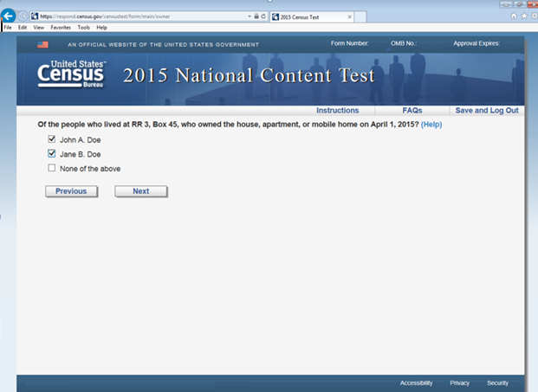This screenshot has width=538, height=392.
Task: Open the Edit menu
Action: point(23,28)
